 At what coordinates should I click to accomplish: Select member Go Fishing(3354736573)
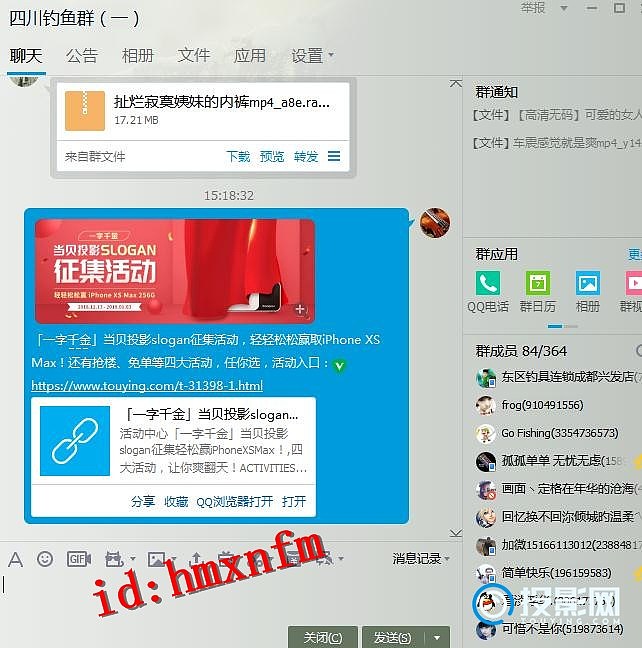coord(558,434)
